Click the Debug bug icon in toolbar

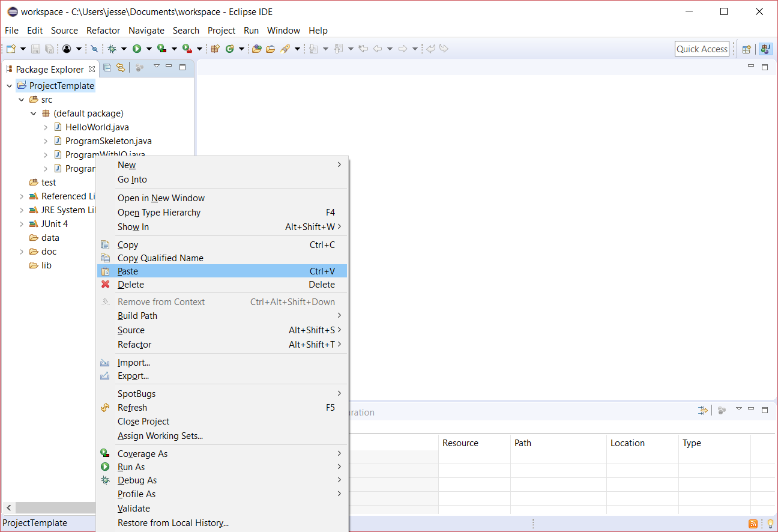pos(112,49)
